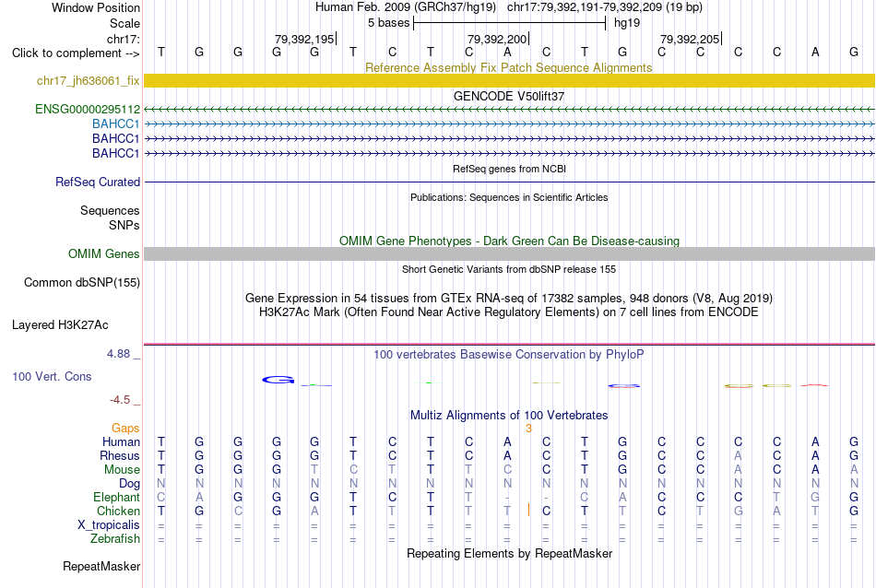Click the green ENSG00000295112 arrow line

point(510,110)
